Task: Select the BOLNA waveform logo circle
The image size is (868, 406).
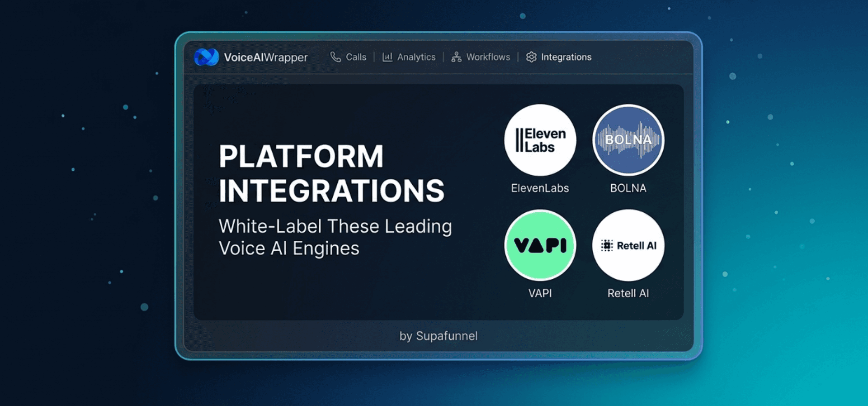Action: point(628,140)
